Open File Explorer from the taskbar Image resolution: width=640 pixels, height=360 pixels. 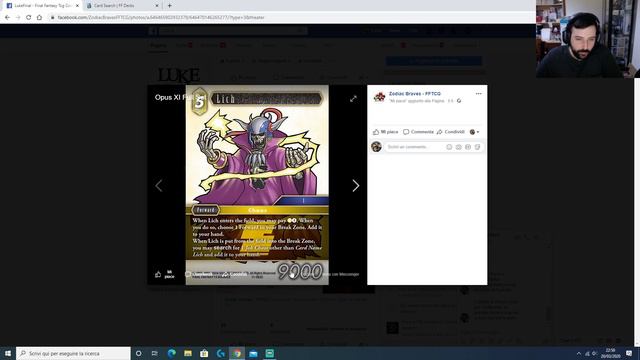(x=188, y=353)
